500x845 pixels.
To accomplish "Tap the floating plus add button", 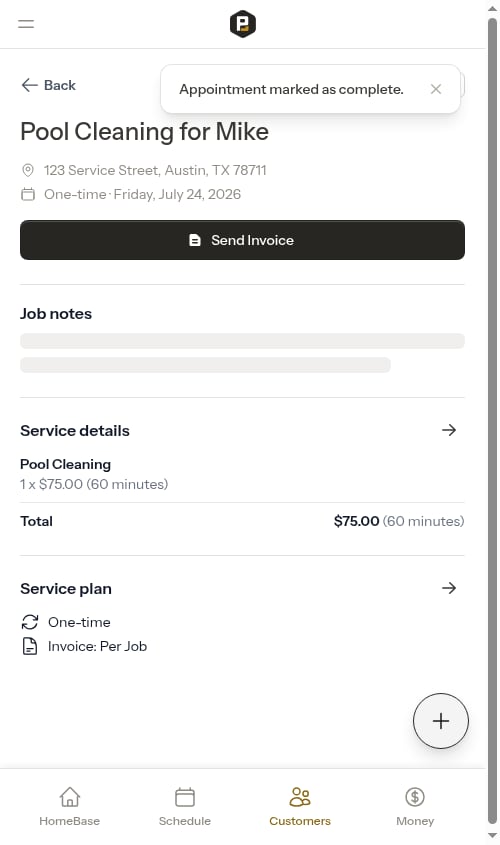I will (441, 721).
